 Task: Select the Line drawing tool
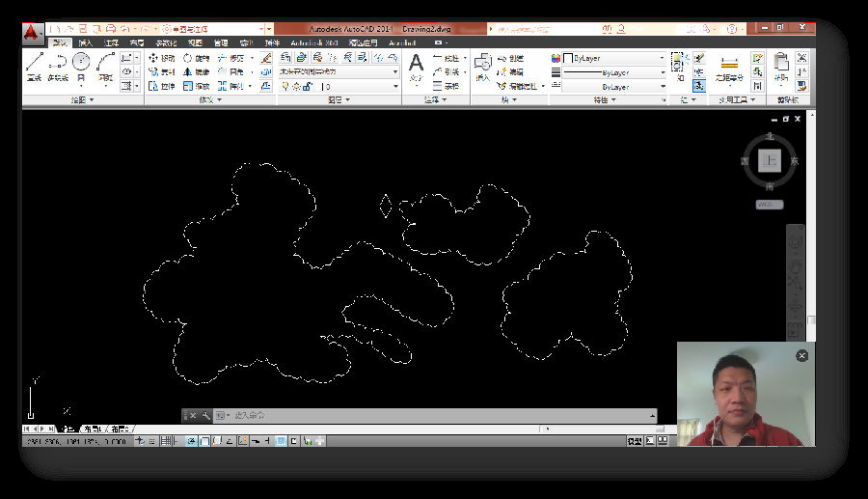pos(34,66)
